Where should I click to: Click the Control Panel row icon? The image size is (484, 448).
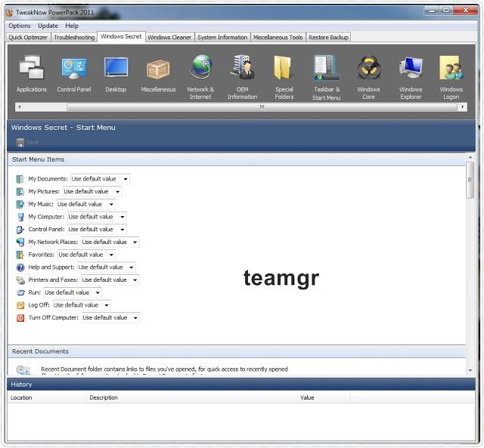[x=20, y=230]
